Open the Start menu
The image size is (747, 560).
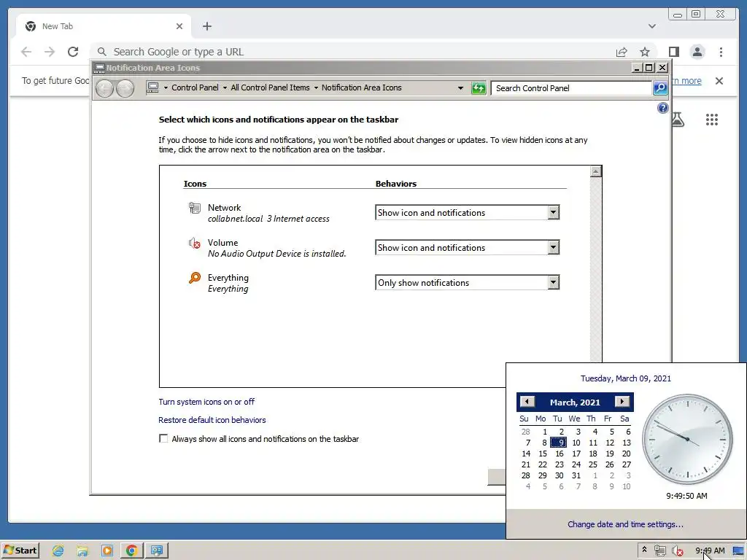[x=20, y=551]
